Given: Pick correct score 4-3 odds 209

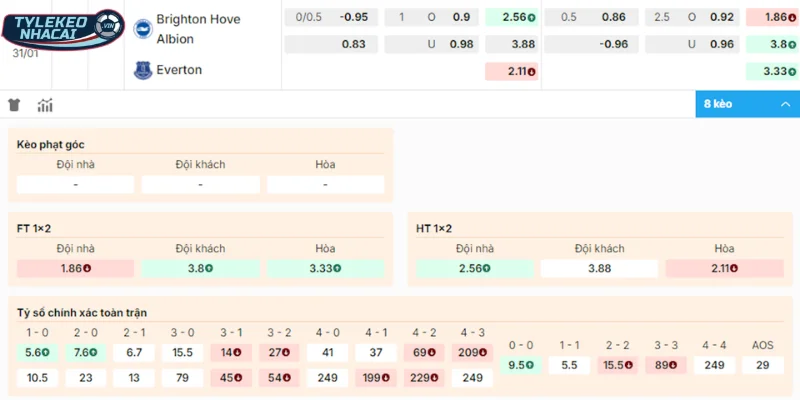Looking at the screenshot, I should coord(472,352).
